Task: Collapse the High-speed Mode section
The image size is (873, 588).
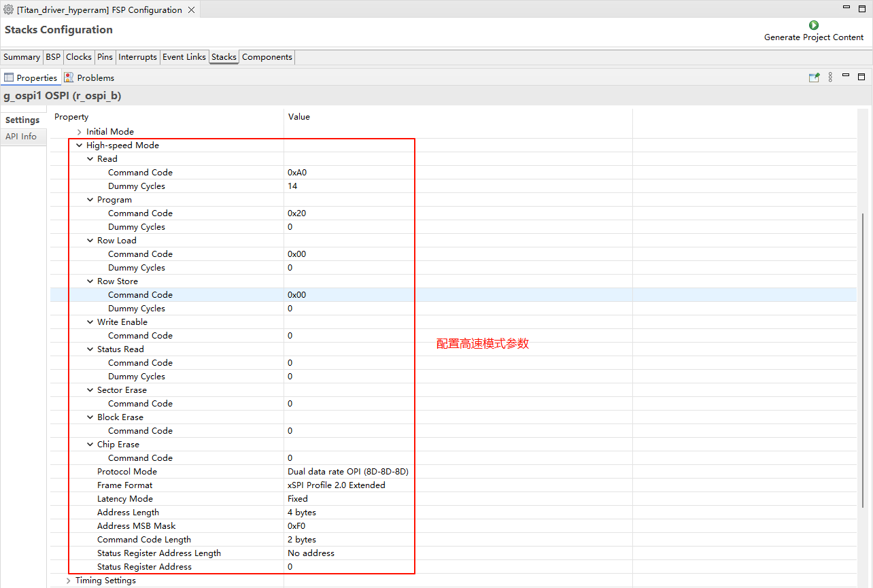Action: (80, 145)
